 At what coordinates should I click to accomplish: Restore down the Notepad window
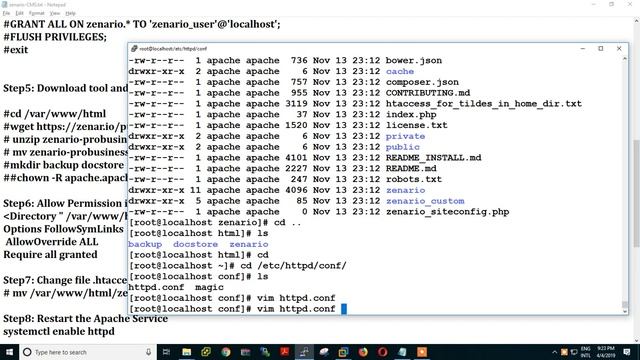click(611, 4)
